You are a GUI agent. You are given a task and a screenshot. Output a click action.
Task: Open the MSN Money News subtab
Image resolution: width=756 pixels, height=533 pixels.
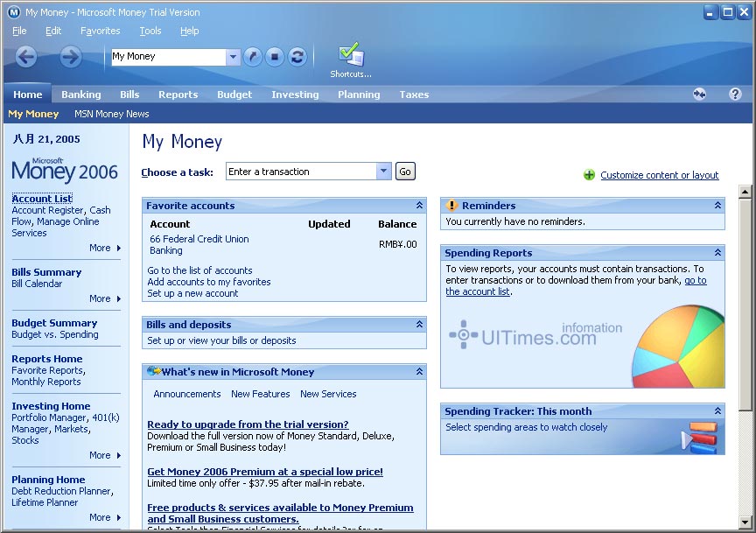[x=111, y=114]
